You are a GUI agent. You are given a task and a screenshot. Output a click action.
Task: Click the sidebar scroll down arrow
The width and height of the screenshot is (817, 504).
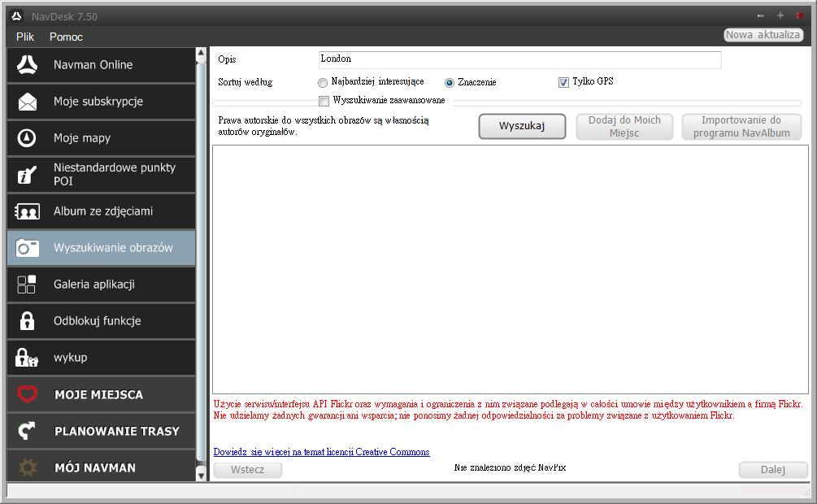pos(201,475)
